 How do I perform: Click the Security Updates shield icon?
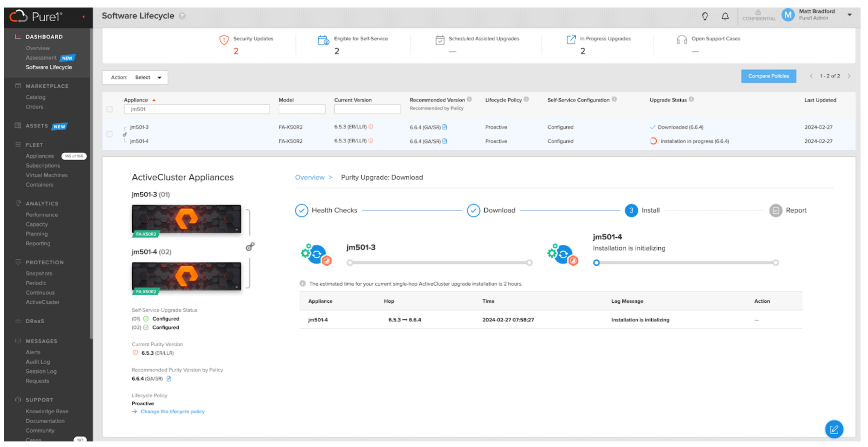(x=224, y=40)
